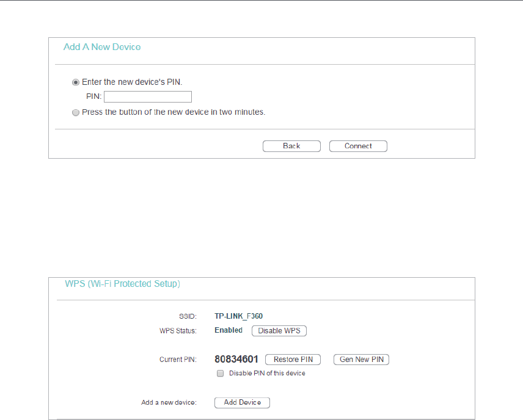
Task: Click the 'WPS (Wi-Fi Protected Setup)' heading
Action: (122, 284)
